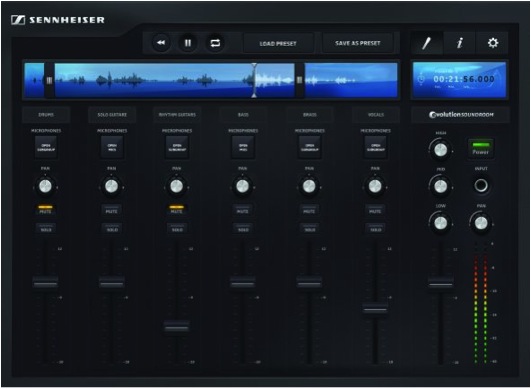Viewport: 531px width, 389px height.
Task: Click the stopwatch icon in time display
Action: 421,79
